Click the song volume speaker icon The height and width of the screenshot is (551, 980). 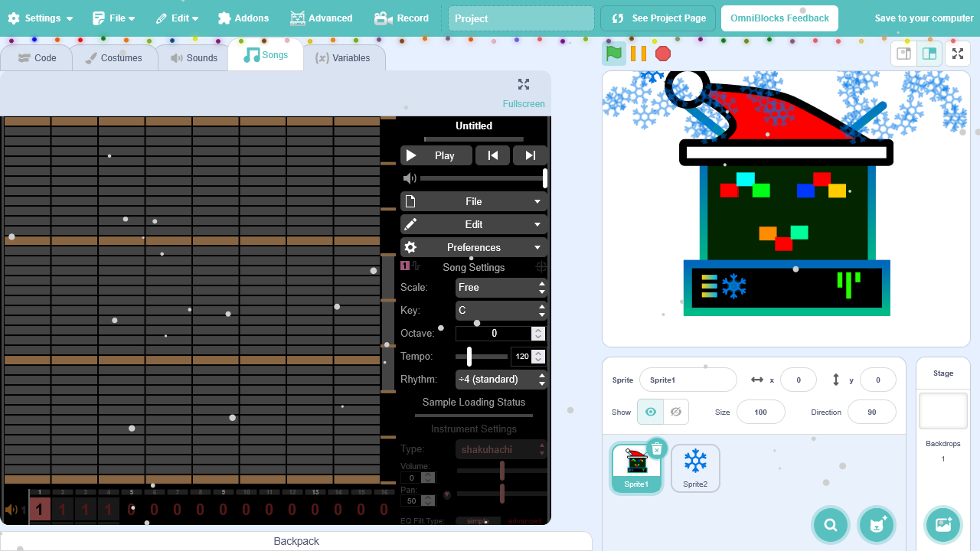point(410,178)
